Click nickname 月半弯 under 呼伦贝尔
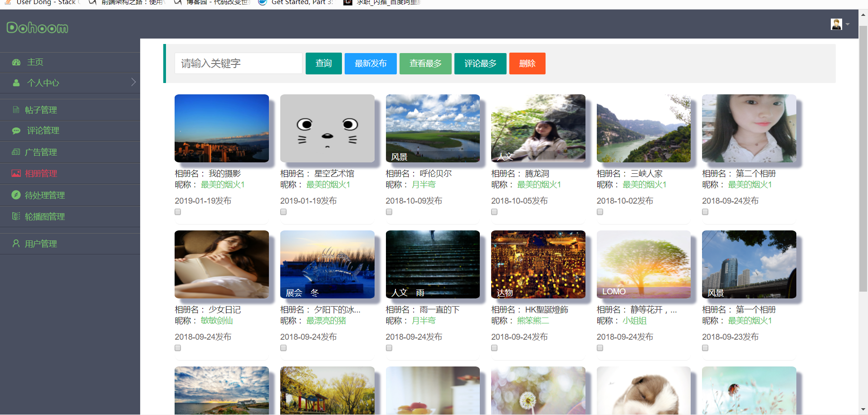This screenshot has width=868, height=415. coord(424,185)
